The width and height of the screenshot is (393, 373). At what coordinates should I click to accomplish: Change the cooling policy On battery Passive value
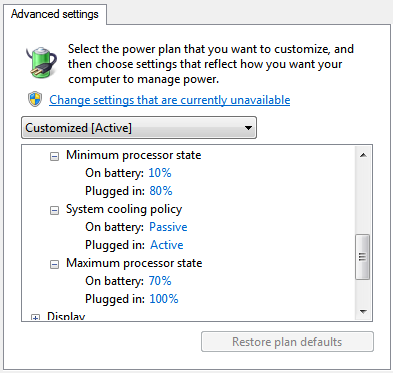168,227
